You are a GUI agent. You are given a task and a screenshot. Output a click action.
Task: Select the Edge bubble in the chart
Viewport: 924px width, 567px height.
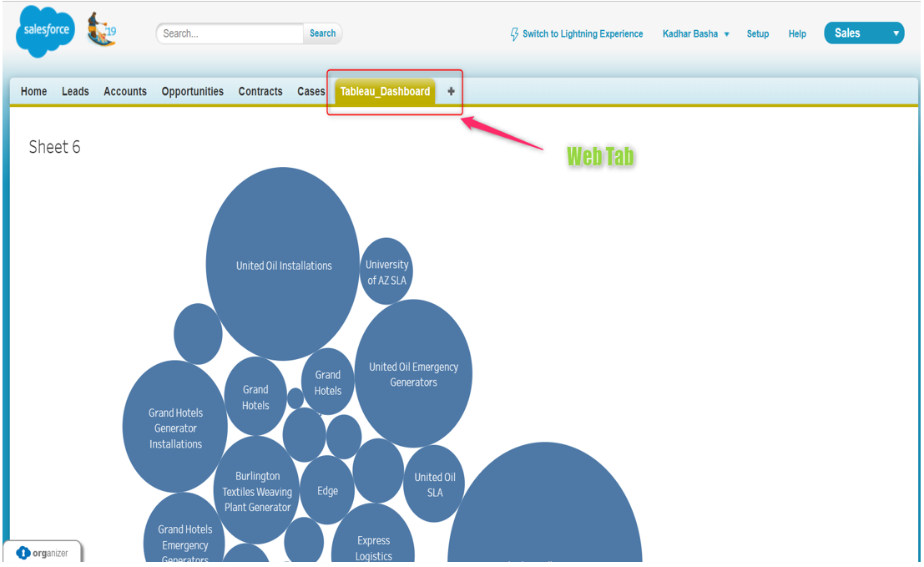(x=327, y=491)
